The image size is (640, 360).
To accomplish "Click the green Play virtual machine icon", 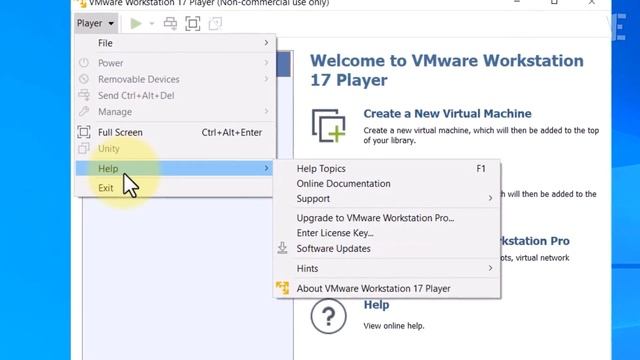I will coord(136,23).
